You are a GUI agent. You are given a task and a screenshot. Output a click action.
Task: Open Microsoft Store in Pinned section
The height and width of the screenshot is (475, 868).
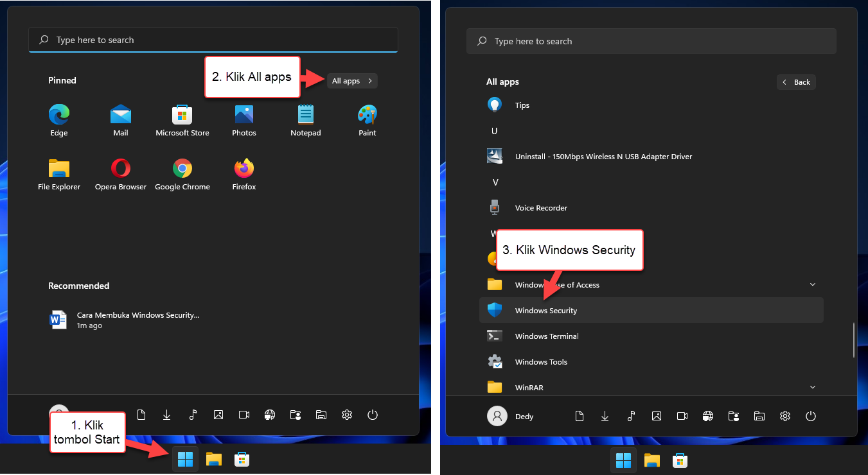pyautogui.click(x=182, y=121)
